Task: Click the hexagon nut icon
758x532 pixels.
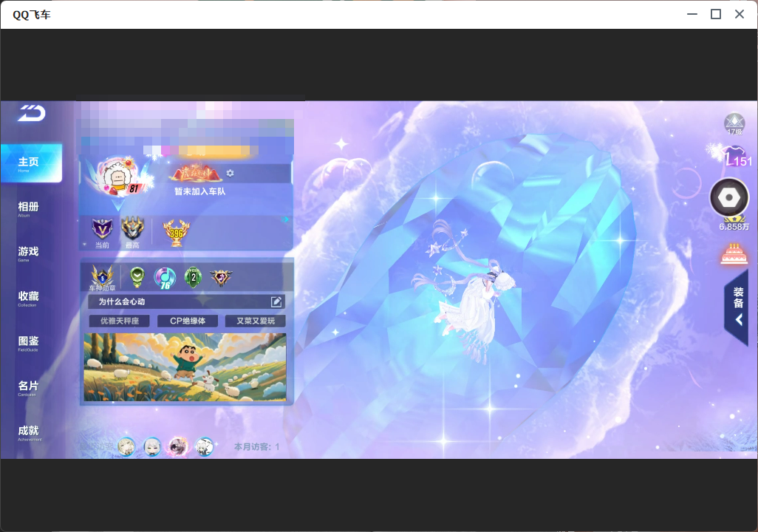Action: coord(729,197)
